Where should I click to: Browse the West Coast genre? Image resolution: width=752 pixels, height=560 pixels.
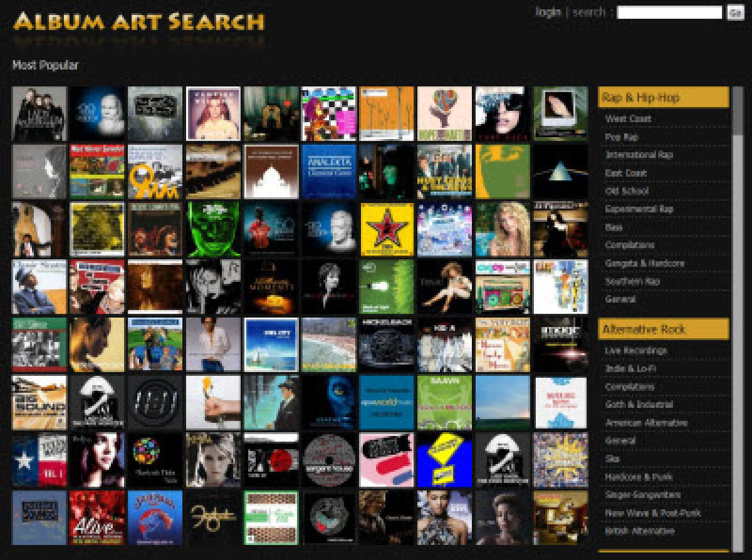628,118
